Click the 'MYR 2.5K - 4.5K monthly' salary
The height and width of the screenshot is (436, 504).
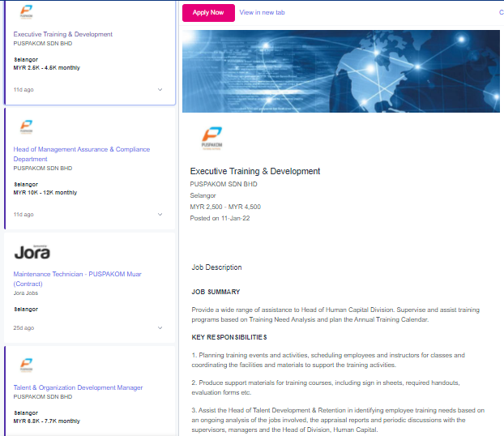tap(47, 68)
